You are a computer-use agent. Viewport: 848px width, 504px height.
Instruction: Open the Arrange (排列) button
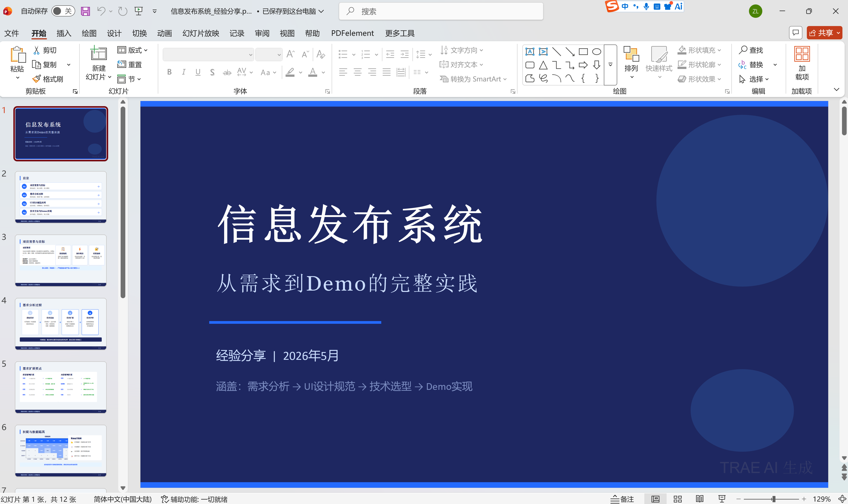(631, 63)
